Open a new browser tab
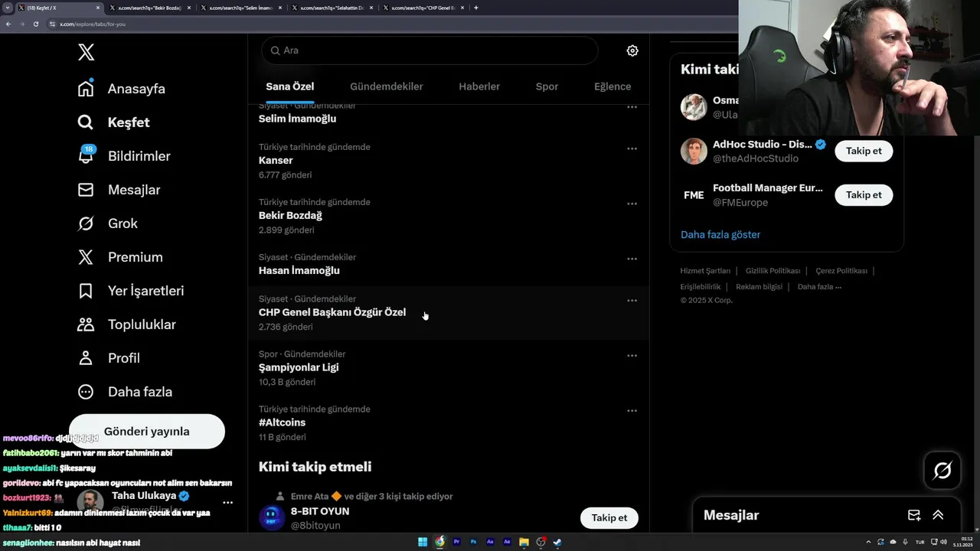The width and height of the screenshot is (980, 551). (476, 8)
